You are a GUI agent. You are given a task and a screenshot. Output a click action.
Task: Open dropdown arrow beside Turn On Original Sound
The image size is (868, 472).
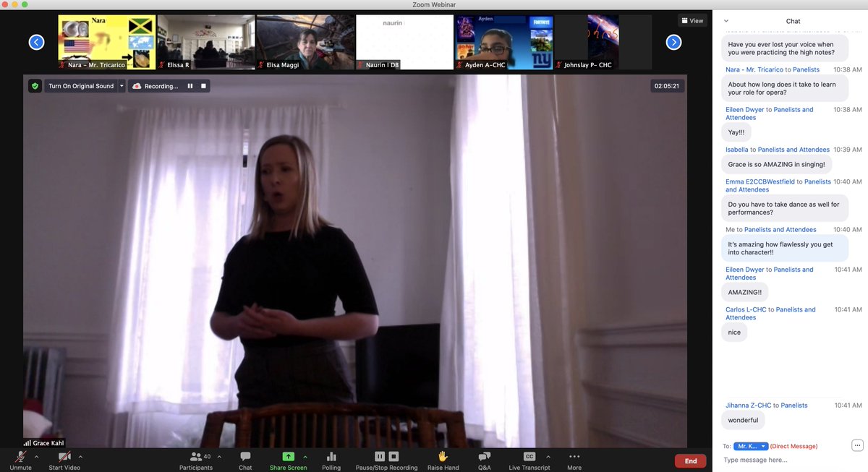[x=122, y=86]
